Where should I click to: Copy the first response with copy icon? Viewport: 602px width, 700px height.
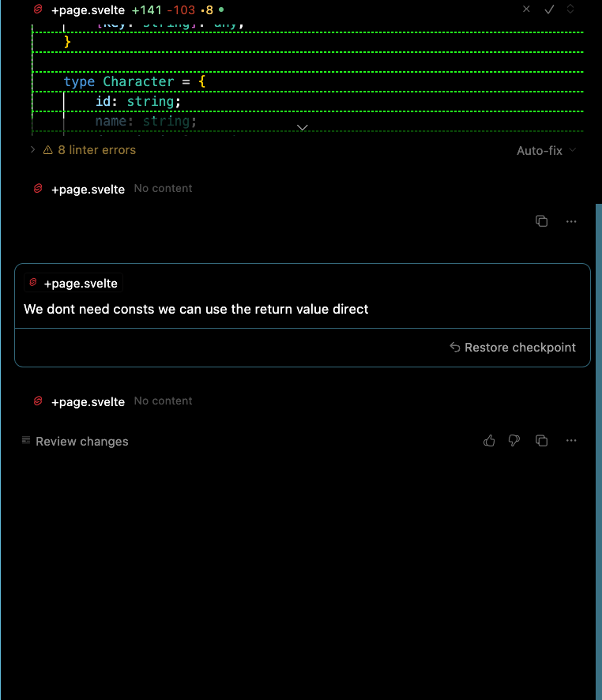[541, 221]
